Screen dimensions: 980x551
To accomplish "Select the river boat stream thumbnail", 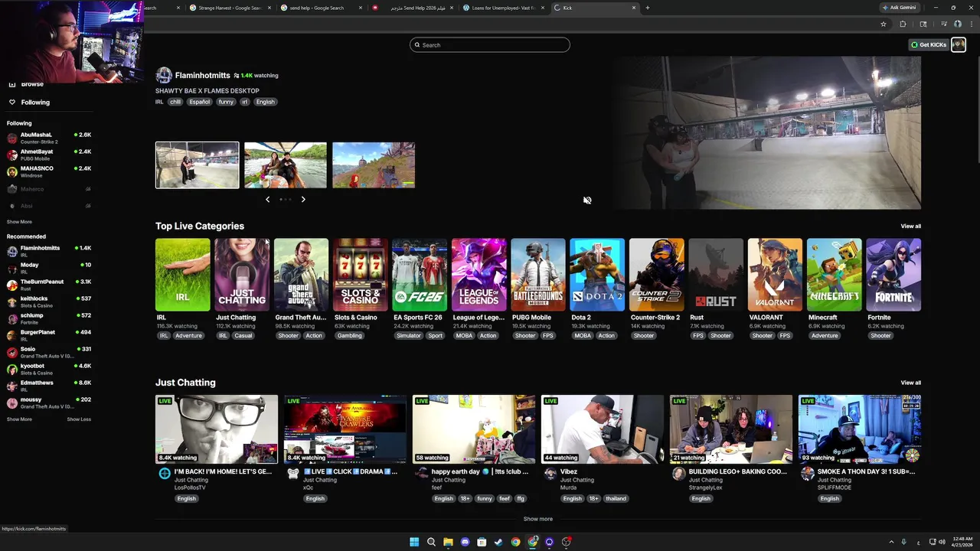I will click(x=286, y=165).
